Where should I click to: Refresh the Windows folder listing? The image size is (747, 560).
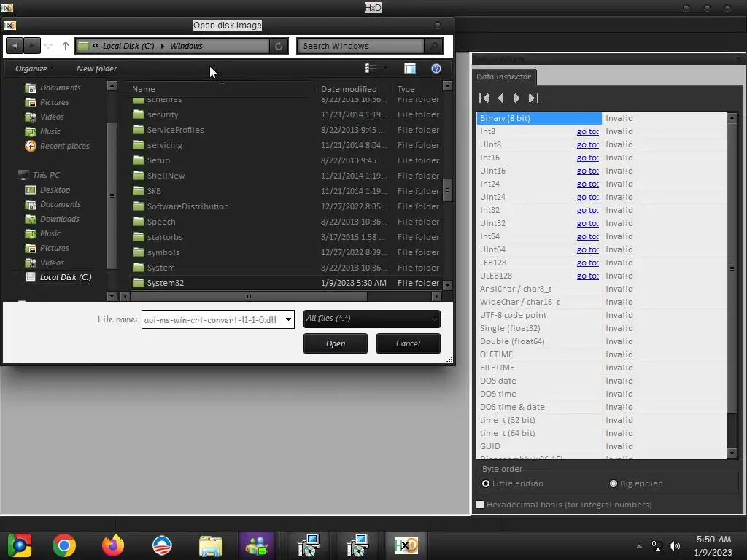pyautogui.click(x=279, y=46)
